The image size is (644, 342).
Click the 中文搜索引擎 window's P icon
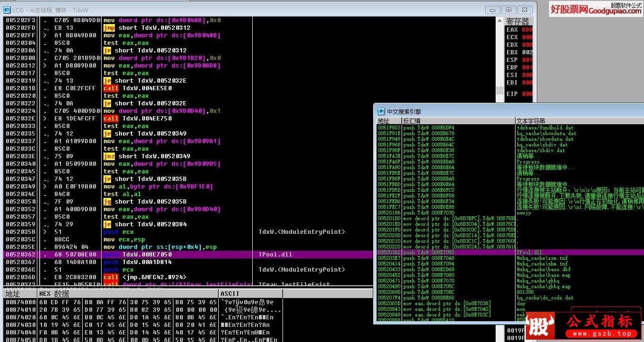(381, 111)
